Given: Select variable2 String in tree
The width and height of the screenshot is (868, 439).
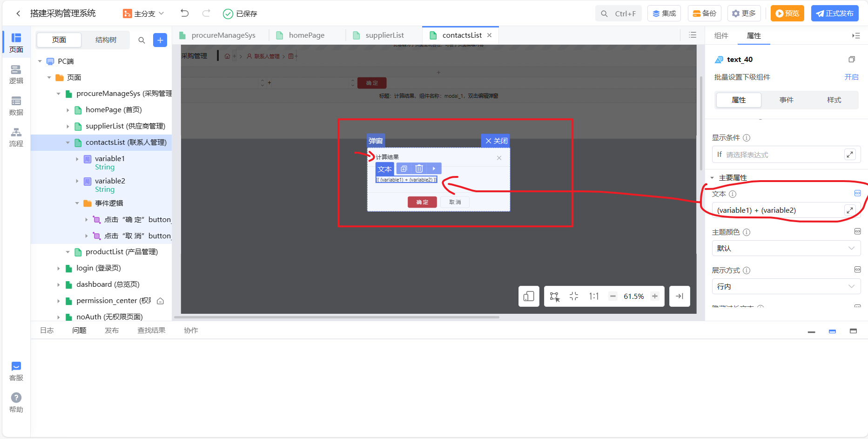Looking at the screenshot, I should click(110, 185).
